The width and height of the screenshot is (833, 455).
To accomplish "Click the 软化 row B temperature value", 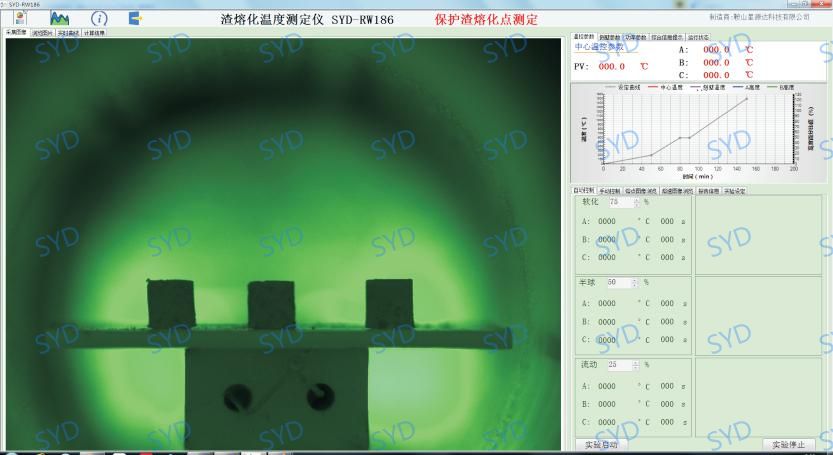I will coord(607,240).
